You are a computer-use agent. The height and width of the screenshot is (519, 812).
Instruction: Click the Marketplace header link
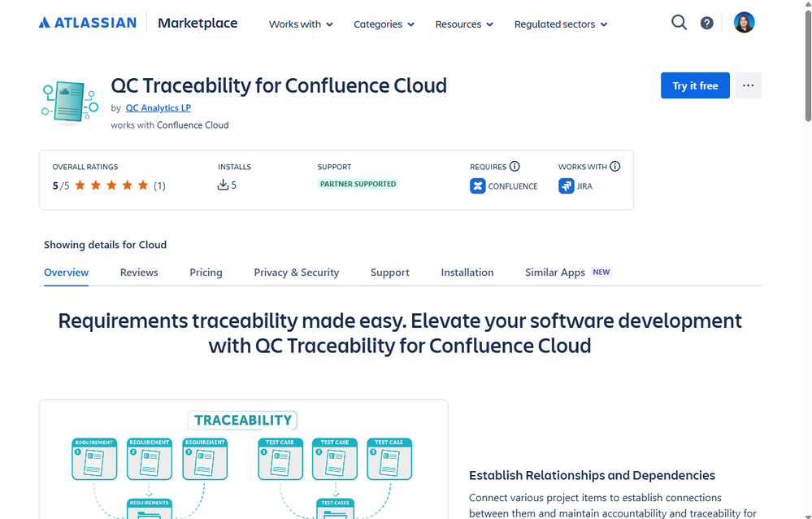(198, 24)
